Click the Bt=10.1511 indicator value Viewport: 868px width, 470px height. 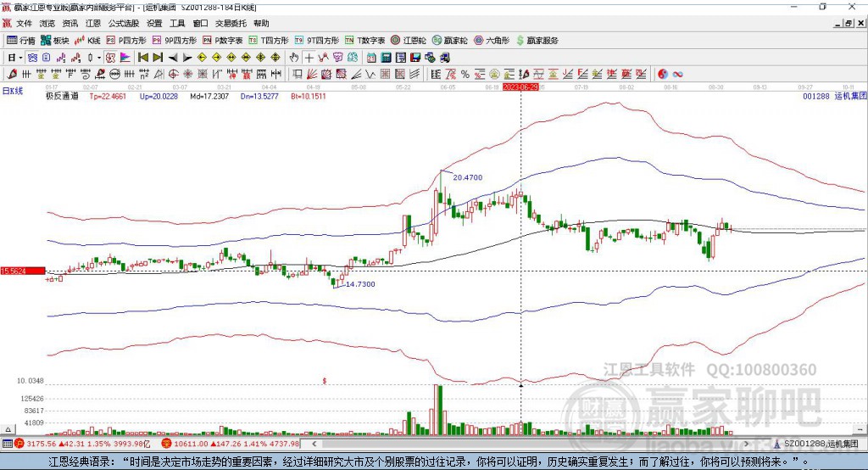309,96
